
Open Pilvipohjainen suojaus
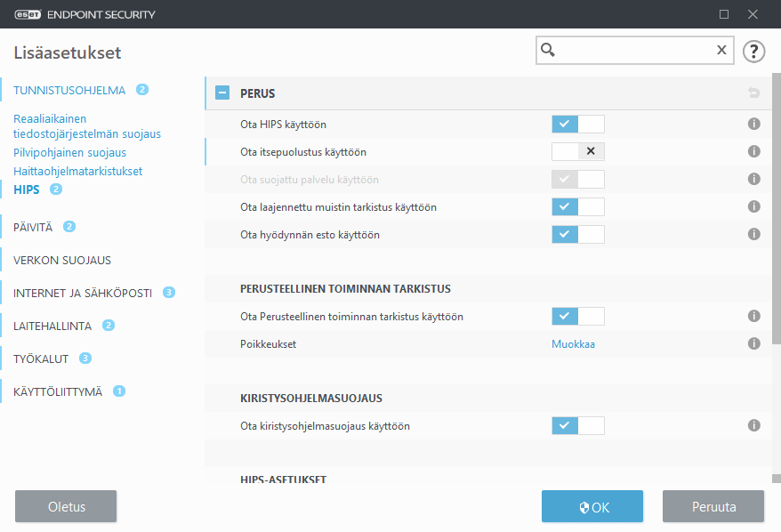[69, 152]
